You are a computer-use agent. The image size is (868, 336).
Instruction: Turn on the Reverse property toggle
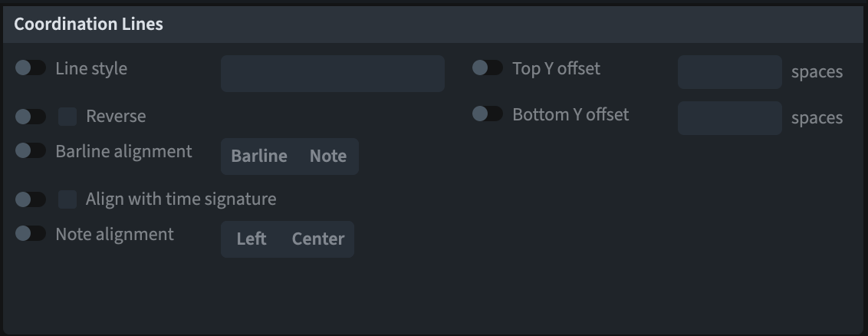[31, 117]
